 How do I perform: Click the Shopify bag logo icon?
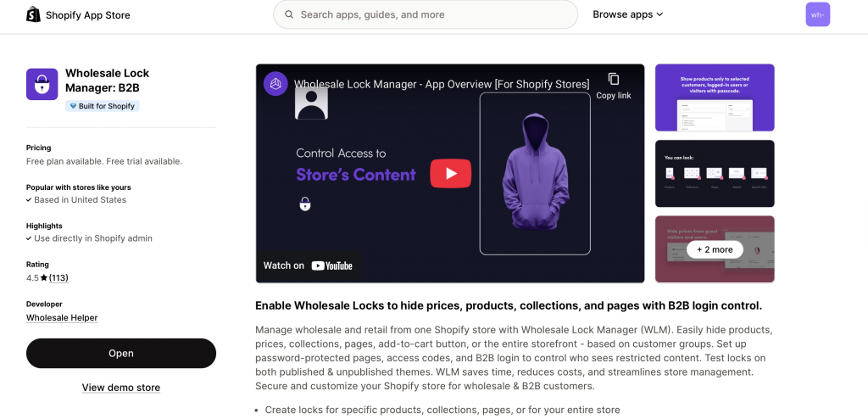(33, 14)
